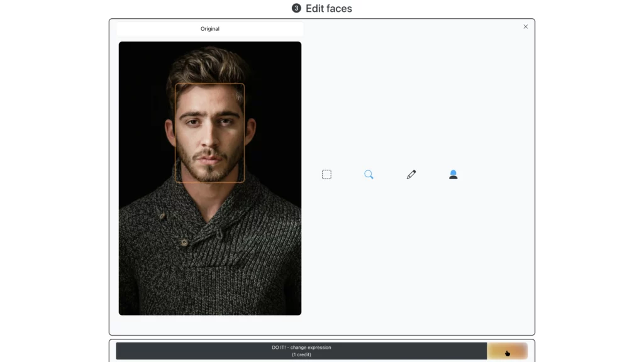
Task: Select the dashed rectangle selection tool
Action: pos(326,175)
